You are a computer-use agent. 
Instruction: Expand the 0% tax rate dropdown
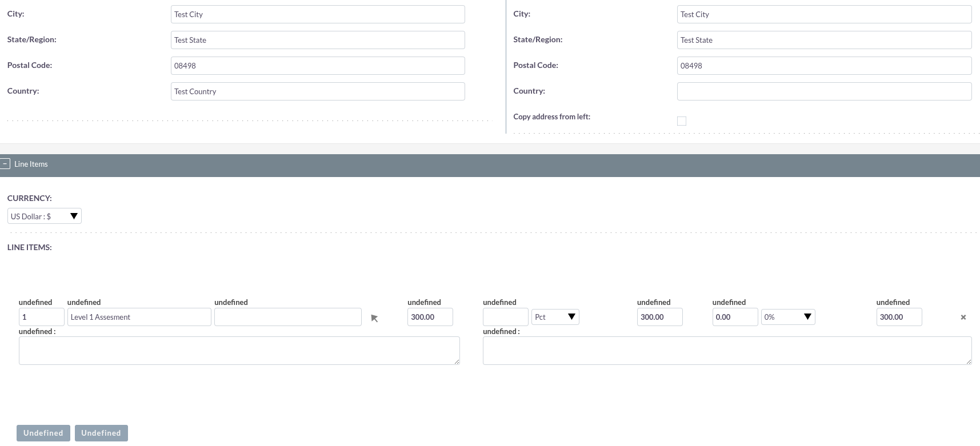[x=787, y=317]
